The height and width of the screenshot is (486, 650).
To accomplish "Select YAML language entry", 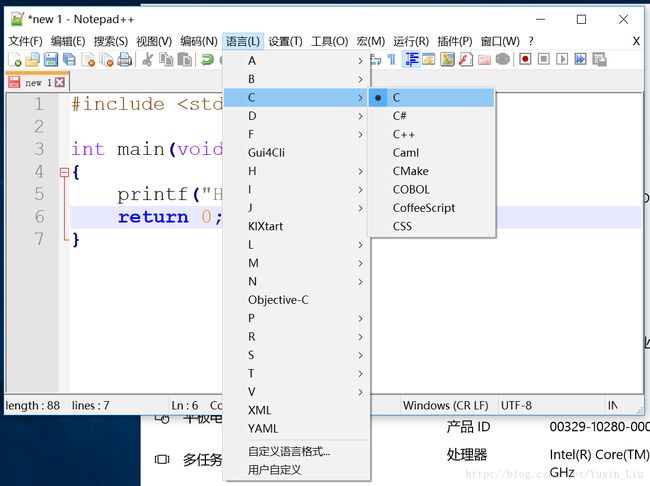I will click(x=296, y=428).
